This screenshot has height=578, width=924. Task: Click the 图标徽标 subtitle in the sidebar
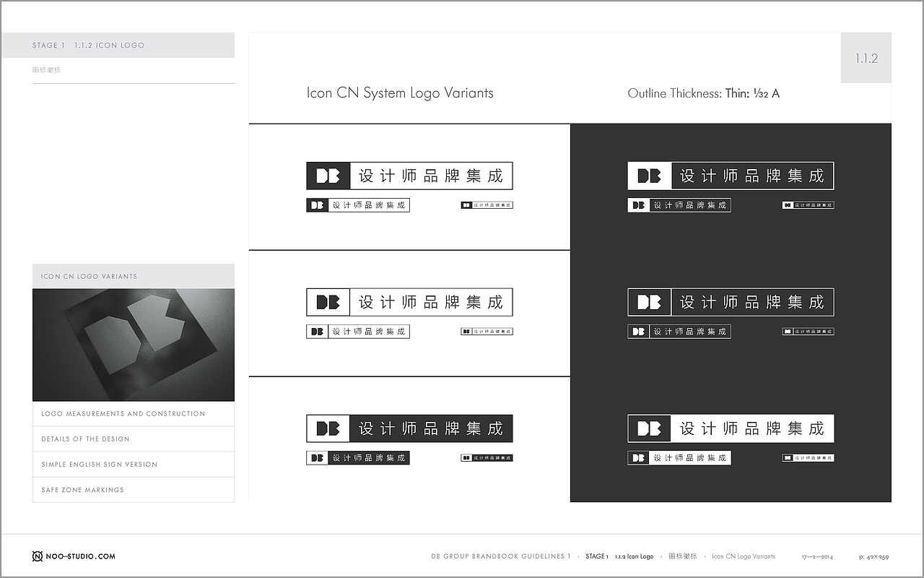point(46,70)
